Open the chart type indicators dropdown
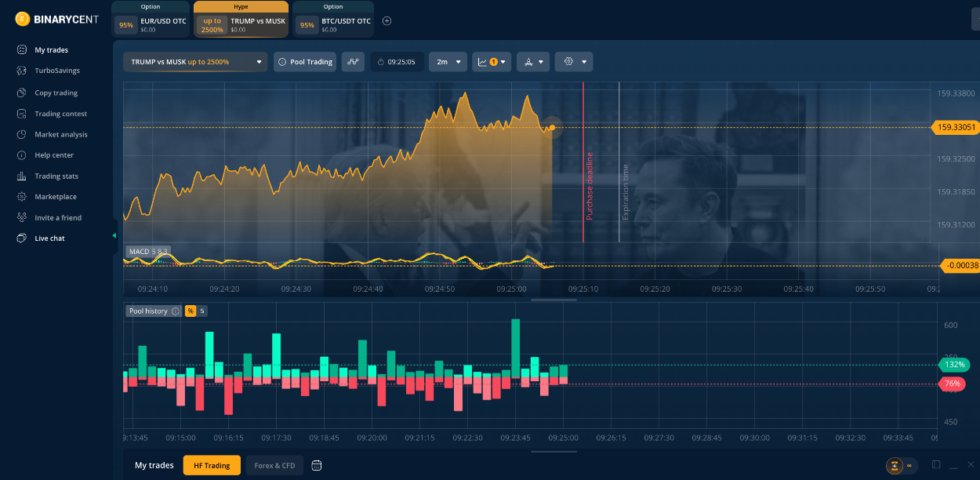Image resolution: width=980 pixels, height=480 pixels. coord(492,62)
